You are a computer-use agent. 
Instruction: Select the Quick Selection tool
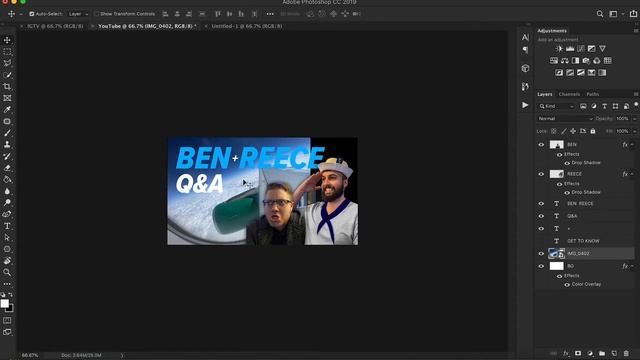click(7, 75)
